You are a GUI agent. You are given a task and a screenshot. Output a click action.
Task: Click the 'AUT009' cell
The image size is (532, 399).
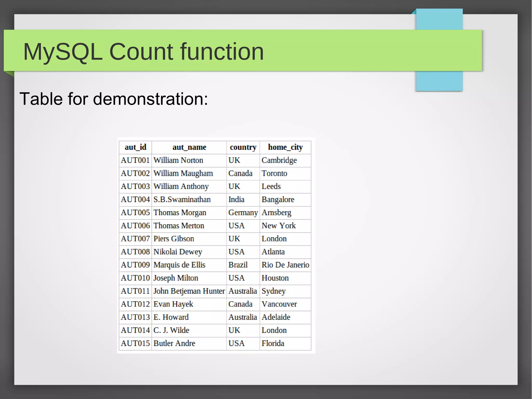[x=135, y=265]
